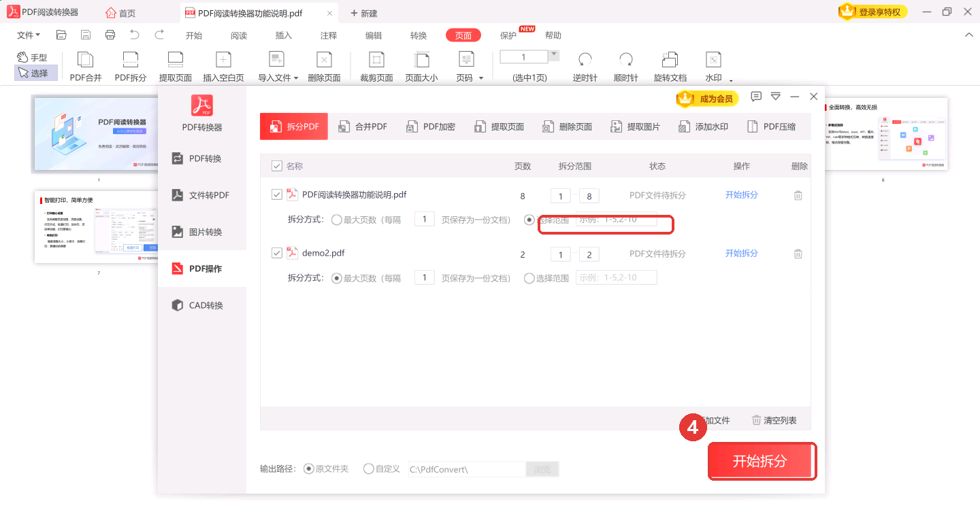Uncheck the PDF阅读转换器功能说明.pdf file checkbox
The height and width of the screenshot is (514, 980).
(x=276, y=194)
